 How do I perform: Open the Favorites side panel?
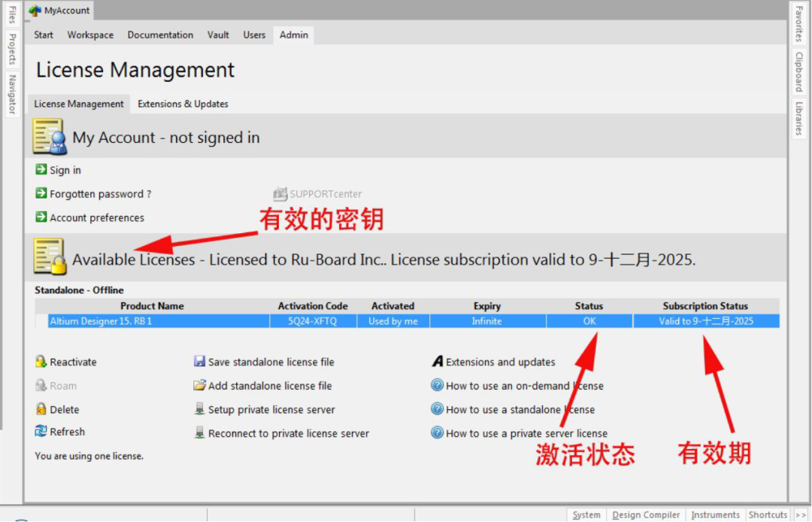(x=798, y=24)
